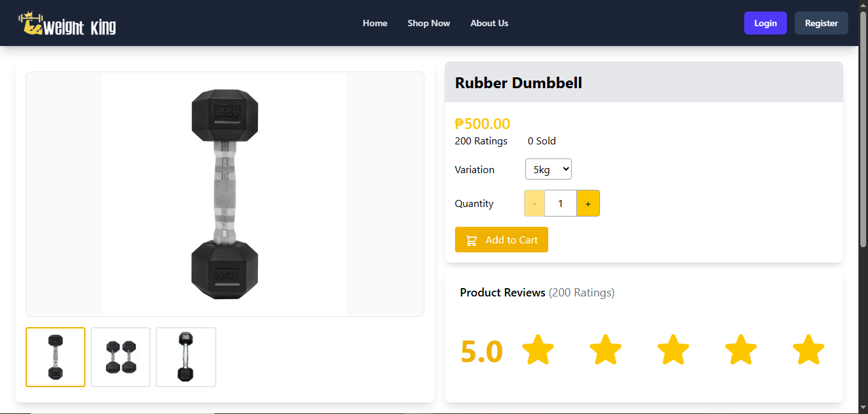Add the Rubber Dumbbell to cart
Screen dimensions: 868x414
(x=502, y=240)
